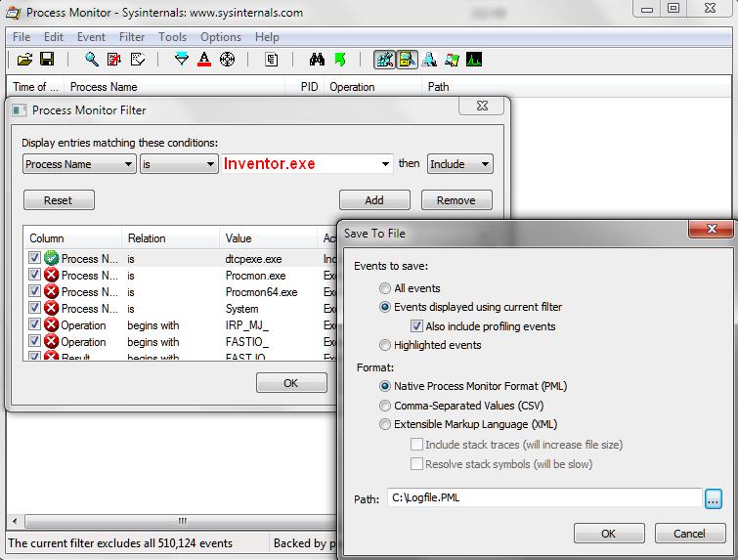Click the Process Monitor title bar app icon
The height and width of the screenshot is (560, 738).
click(x=13, y=13)
